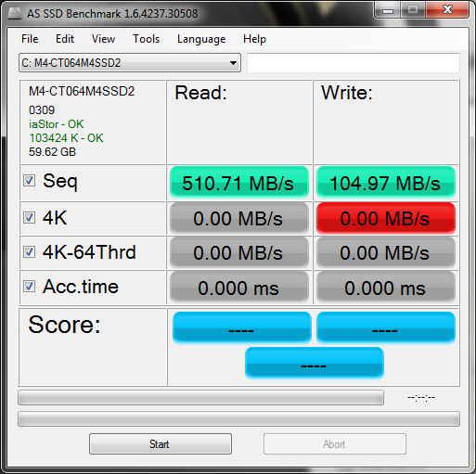Viewport: 476px width, 474px height.
Task: Click the empty text field beside drive selector
Action: click(x=354, y=63)
